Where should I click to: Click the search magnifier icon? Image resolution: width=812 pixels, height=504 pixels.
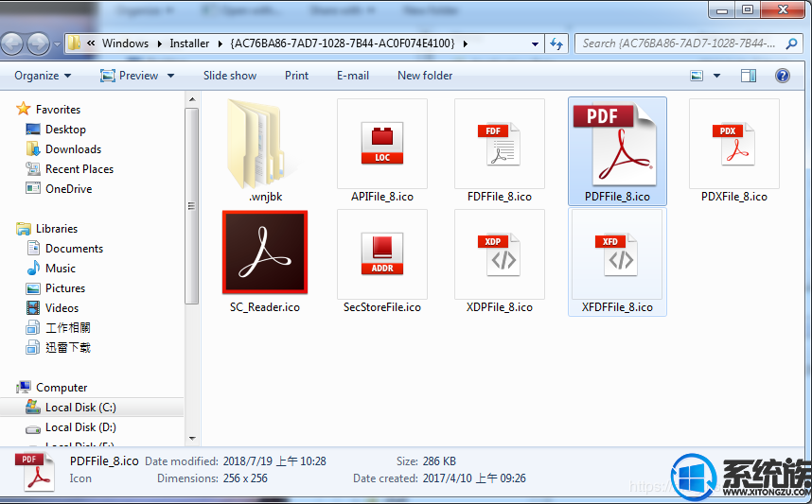791,44
